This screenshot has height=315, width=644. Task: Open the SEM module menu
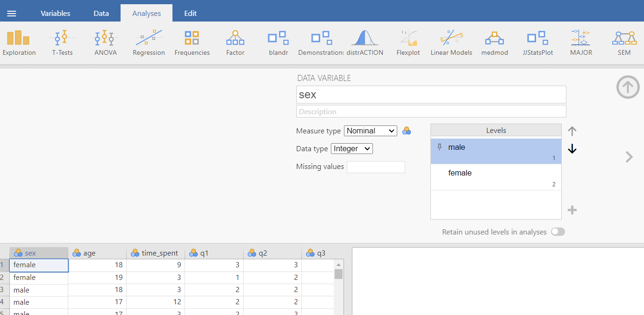pyautogui.click(x=624, y=43)
